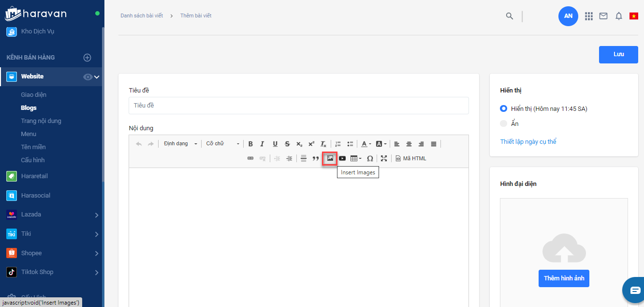
Task: Click Thiết lập ngày cụ thể link
Action: point(528,142)
